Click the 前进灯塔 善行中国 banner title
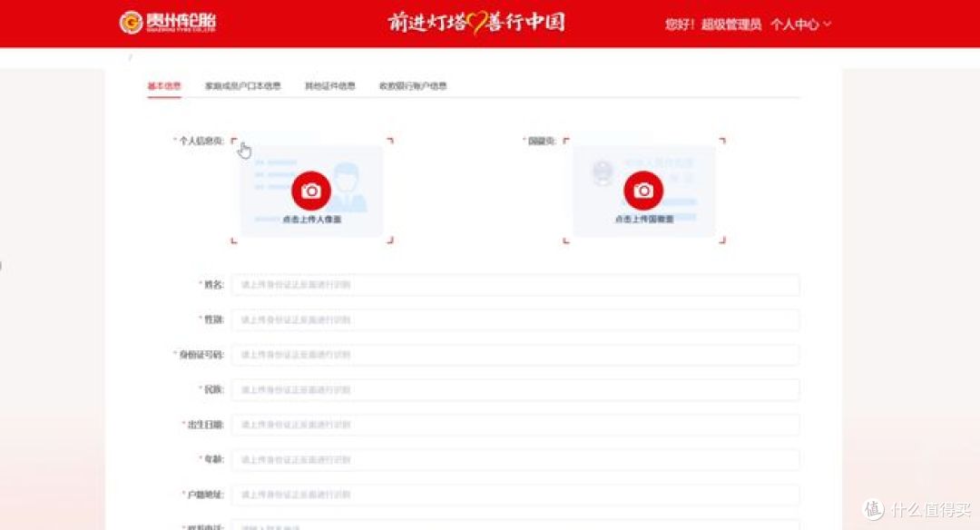This screenshot has height=530, width=980. pyautogui.click(x=476, y=23)
